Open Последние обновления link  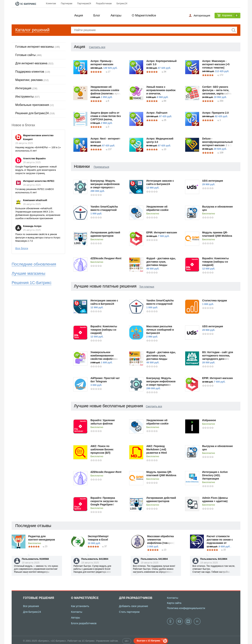click(x=34, y=264)
